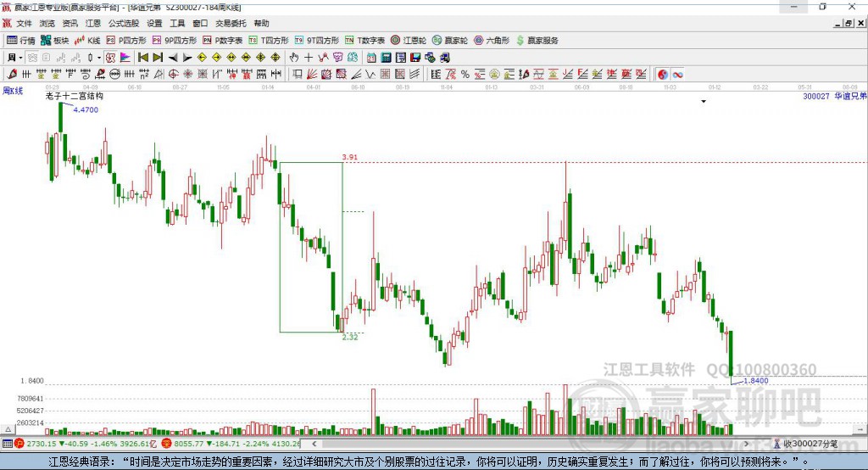
Task: Click the 3.91 price level label
Action: pyautogui.click(x=350, y=157)
